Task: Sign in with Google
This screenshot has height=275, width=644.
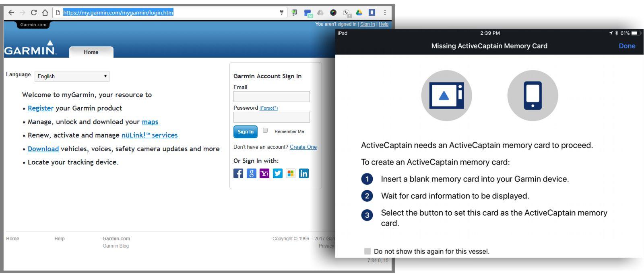Action: point(252,173)
